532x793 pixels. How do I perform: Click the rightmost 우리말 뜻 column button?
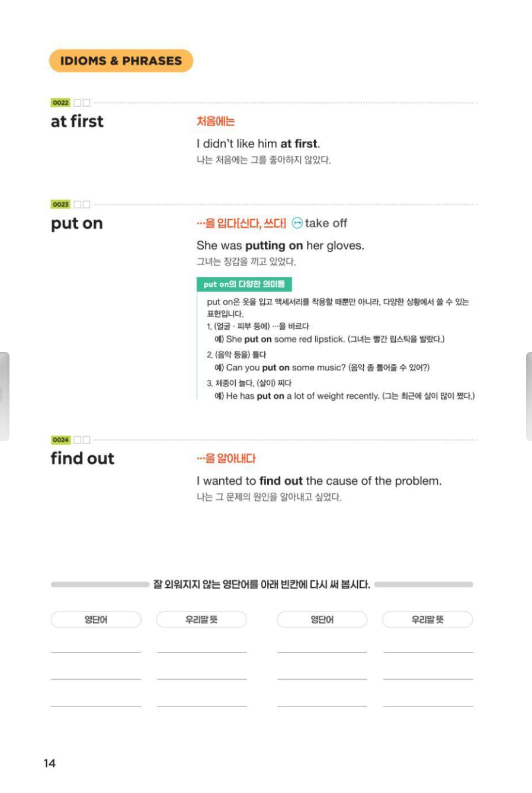(x=427, y=619)
